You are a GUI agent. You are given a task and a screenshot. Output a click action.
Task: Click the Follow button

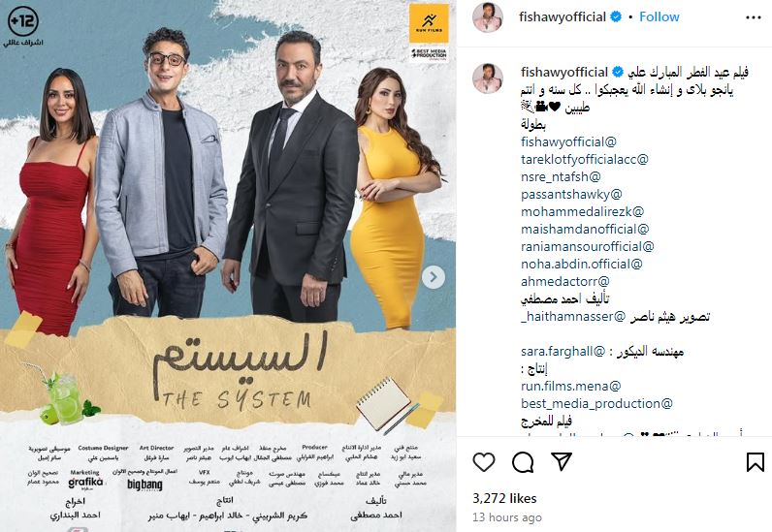pyautogui.click(x=659, y=16)
